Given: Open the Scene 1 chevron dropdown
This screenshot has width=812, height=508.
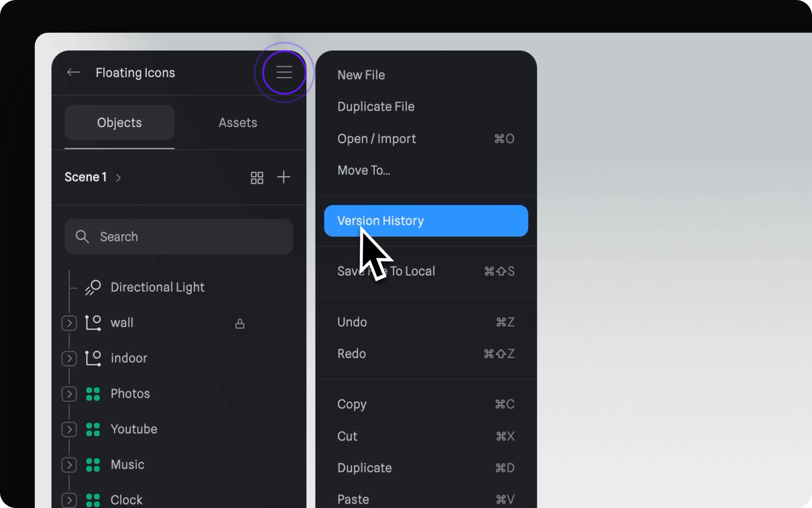Looking at the screenshot, I should pyautogui.click(x=118, y=178).
